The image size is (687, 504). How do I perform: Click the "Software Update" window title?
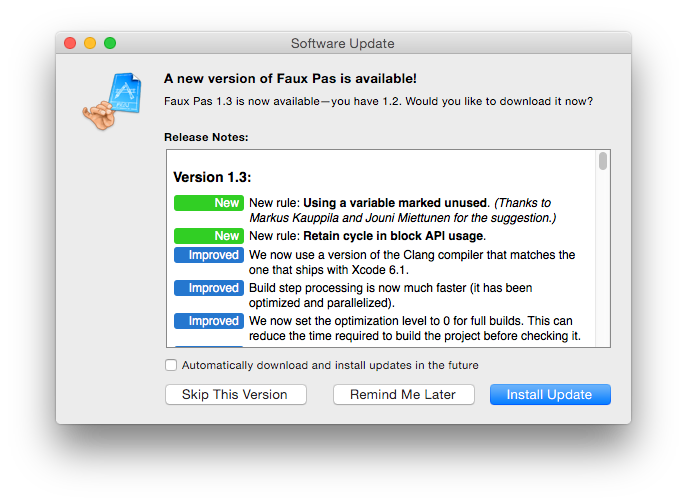[343, 43]
